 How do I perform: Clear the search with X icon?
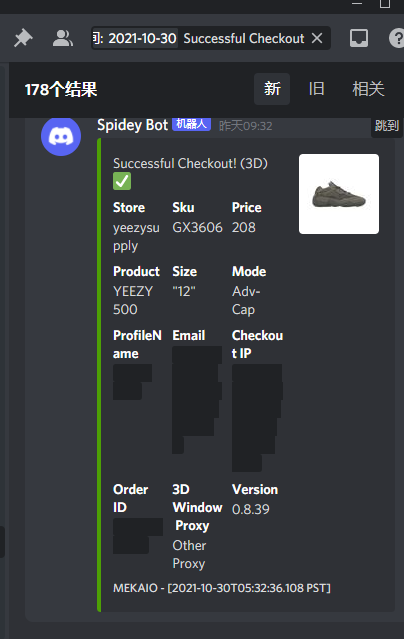[317, 38]
